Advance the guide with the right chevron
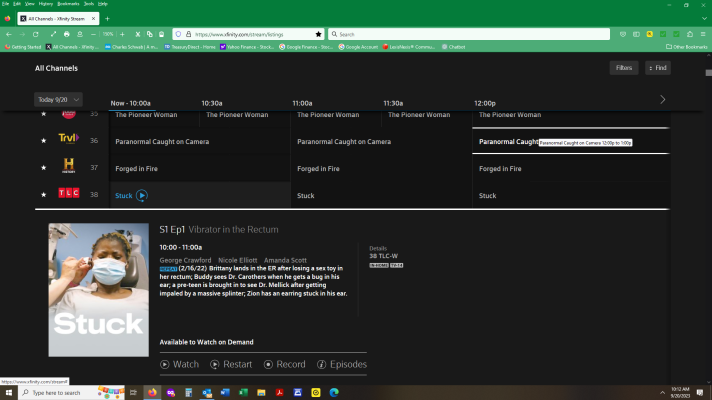The width and height of the screenshot is (712, 400). 663,99
